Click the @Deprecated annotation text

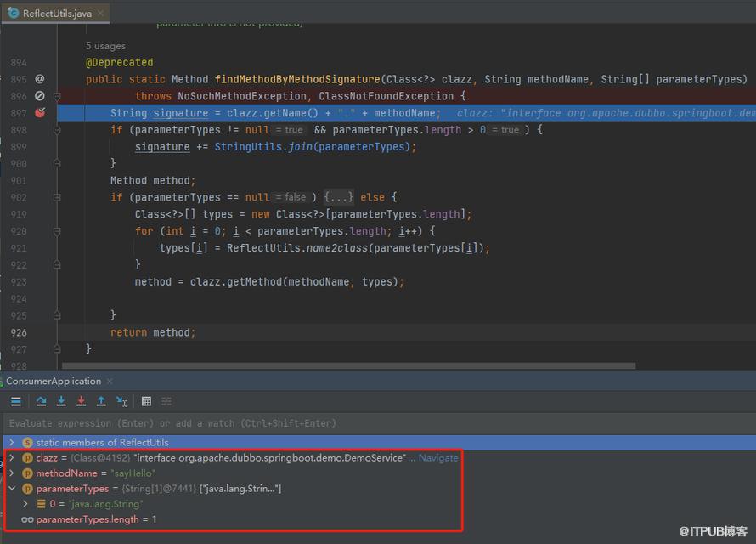120,62
